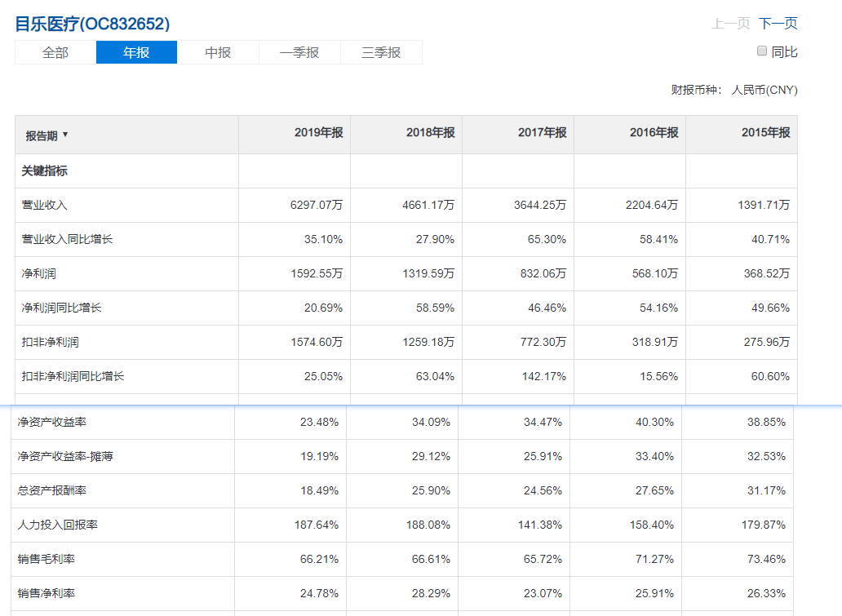Click the 目乐医疗(OC832652) page title

click(x=92, y=24)
